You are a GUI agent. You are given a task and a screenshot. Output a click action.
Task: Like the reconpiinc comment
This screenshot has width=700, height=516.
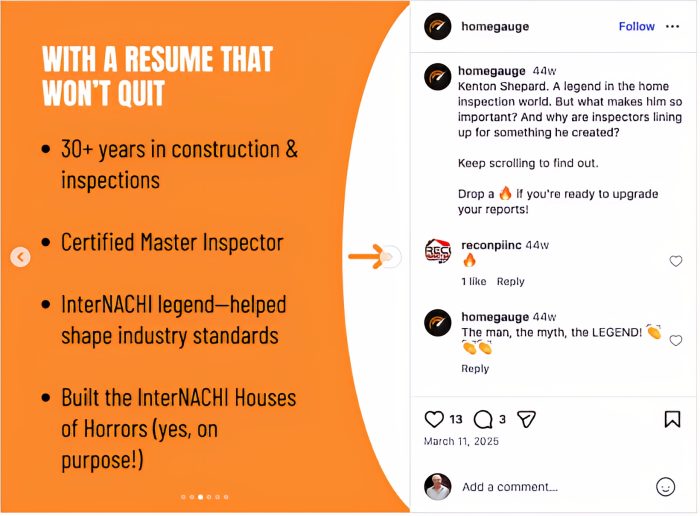click(675, 262)
